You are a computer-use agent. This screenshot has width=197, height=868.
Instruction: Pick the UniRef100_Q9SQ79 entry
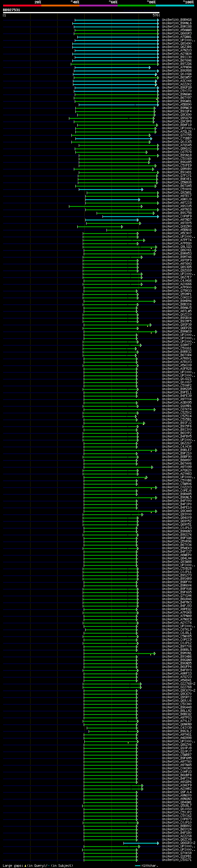[177, 118]
